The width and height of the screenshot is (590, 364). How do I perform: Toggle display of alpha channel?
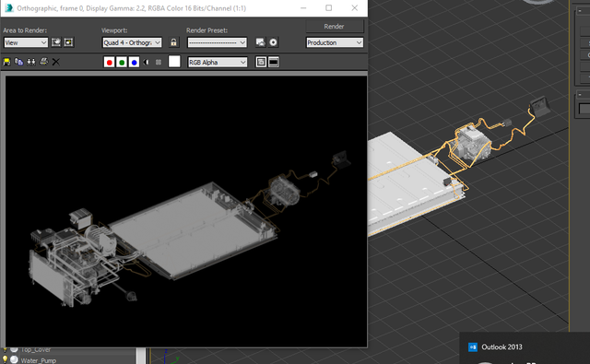coord(146,62)
